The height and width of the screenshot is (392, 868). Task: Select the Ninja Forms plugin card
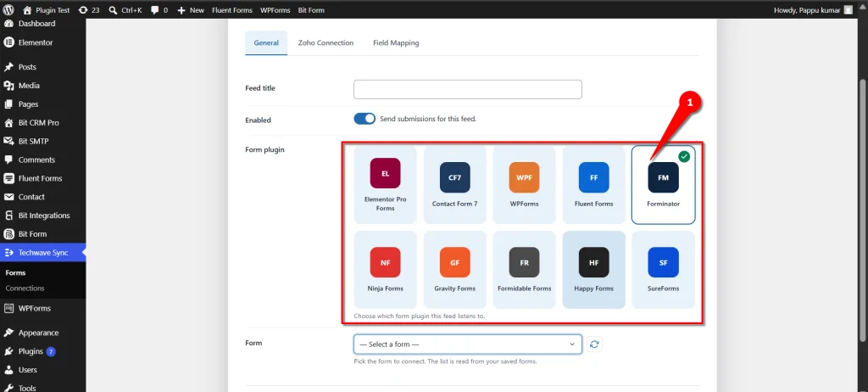click(x=386, y=270)
